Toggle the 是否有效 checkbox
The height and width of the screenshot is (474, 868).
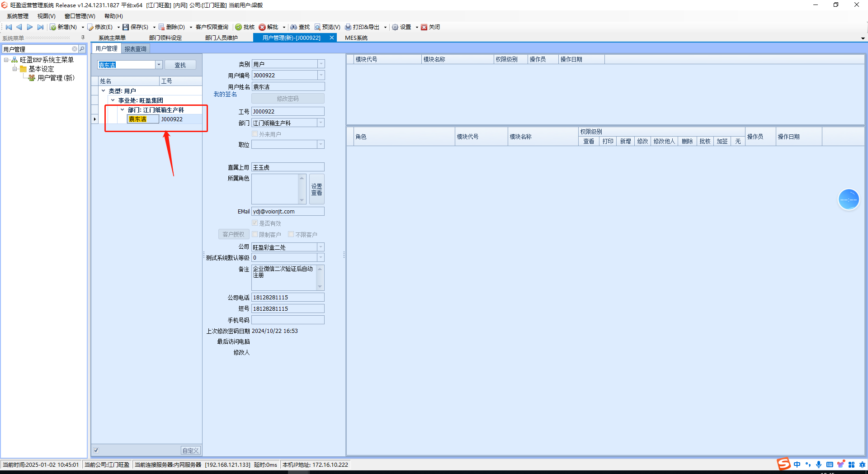click(x=255, y=223)
